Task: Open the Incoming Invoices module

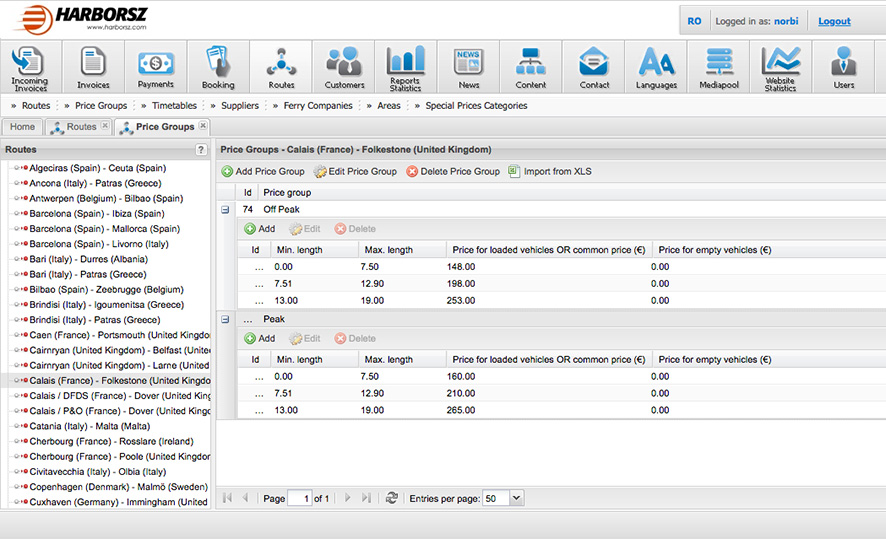Action: 30,67
